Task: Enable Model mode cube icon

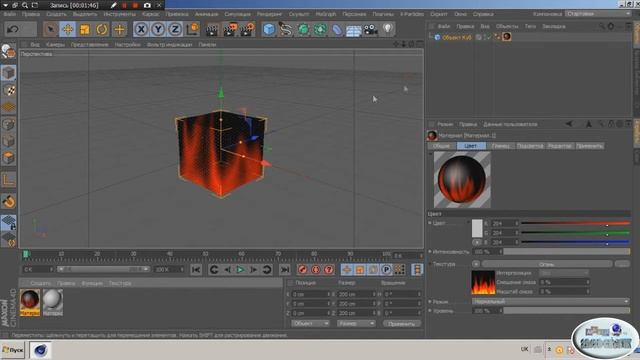Action: click(8, 73)
